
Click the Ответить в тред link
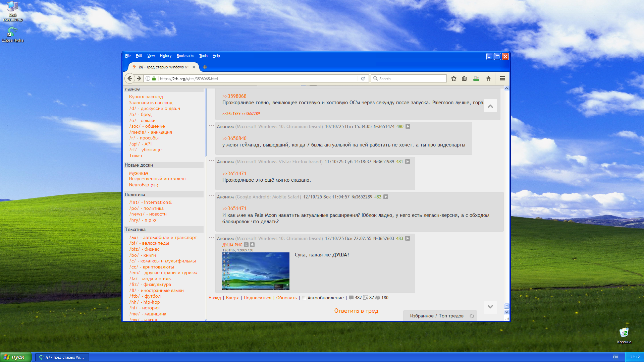click(356, 311)
